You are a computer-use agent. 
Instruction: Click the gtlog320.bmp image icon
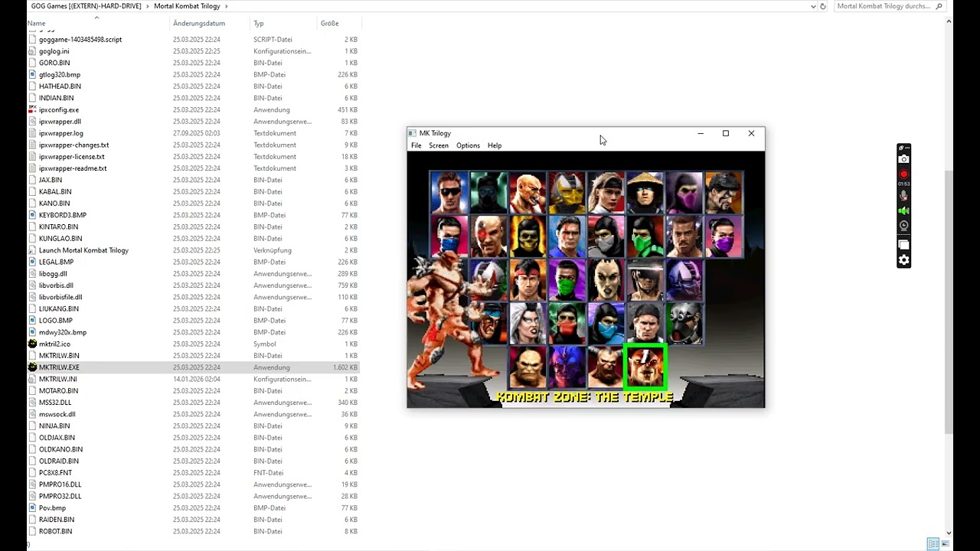32,74
